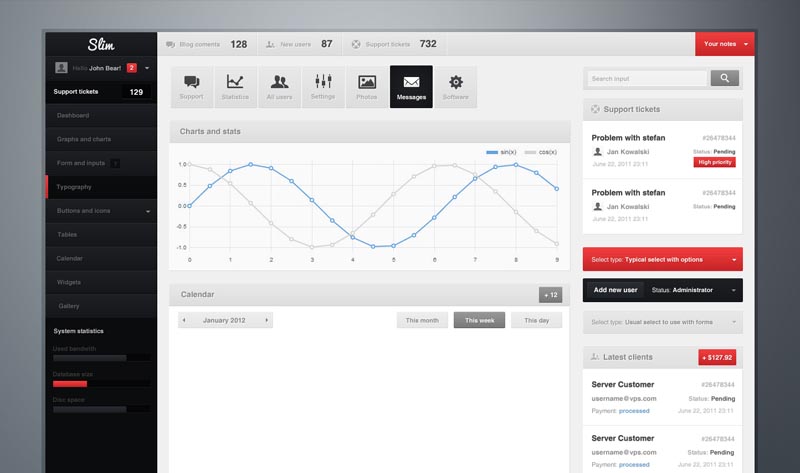800x473 pixels.
Task: Select the All users icon
Action: (279, 86)
